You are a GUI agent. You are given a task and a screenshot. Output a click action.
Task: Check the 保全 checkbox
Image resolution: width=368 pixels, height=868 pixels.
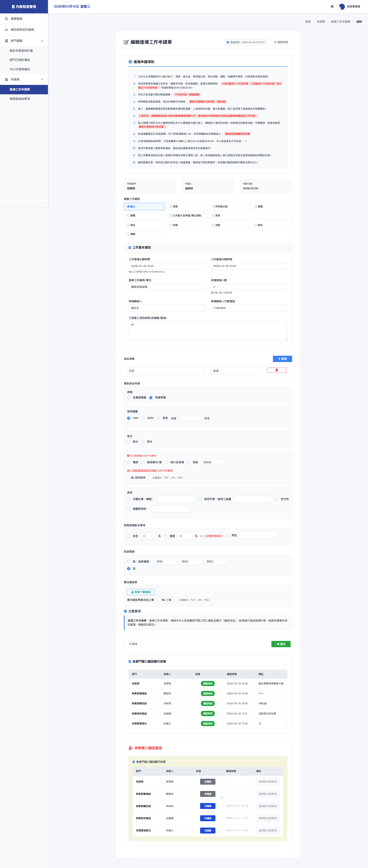coord(129,536)
